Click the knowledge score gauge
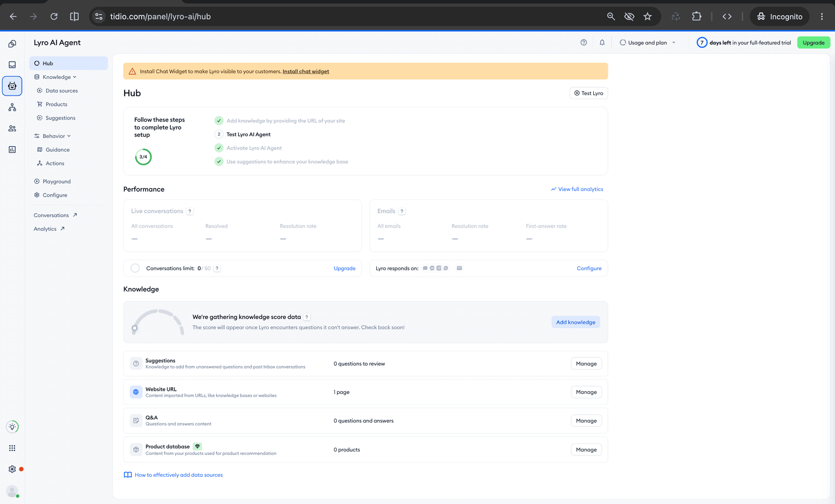This screenshot has height=504, width=835. [158, 322]
